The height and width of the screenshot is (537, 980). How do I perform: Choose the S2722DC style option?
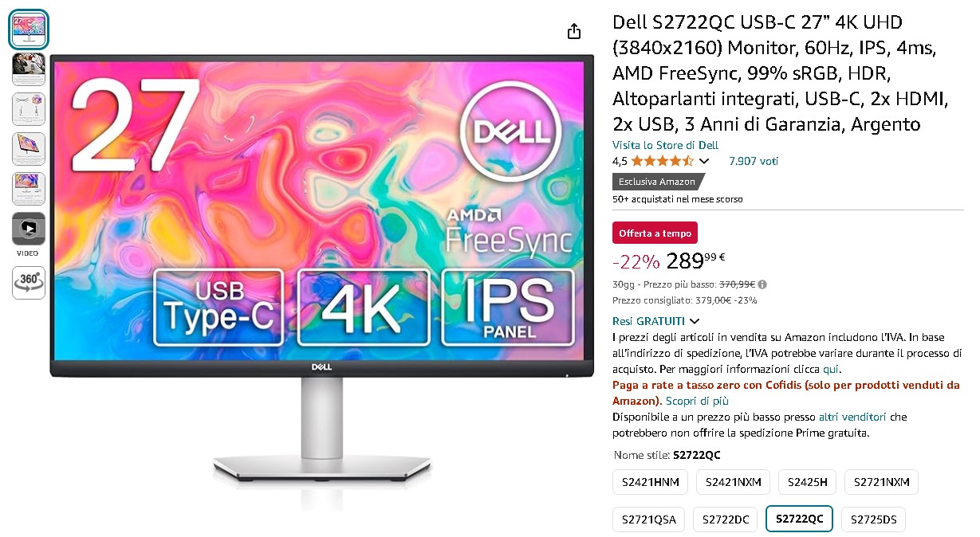click(x=725, y=519)
